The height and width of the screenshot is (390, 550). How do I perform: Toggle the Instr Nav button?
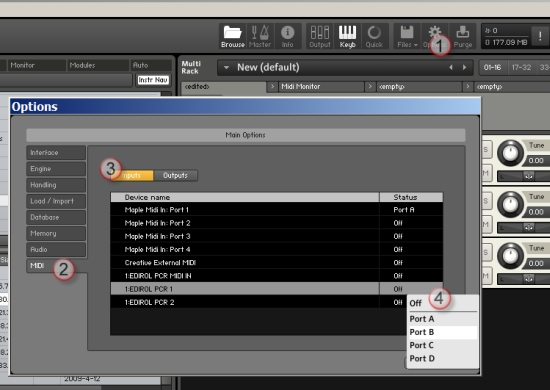[x=153, y=80]
